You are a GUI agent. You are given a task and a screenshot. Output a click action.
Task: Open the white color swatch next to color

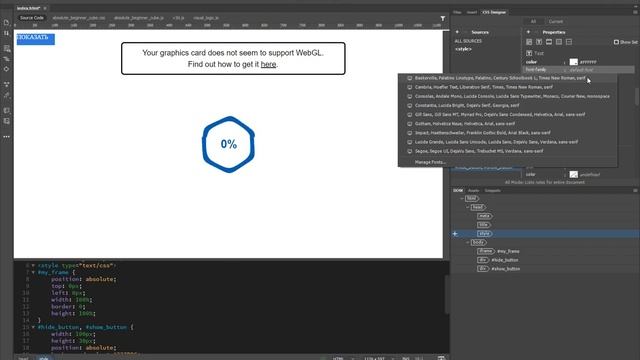click(x=573, y=62)
